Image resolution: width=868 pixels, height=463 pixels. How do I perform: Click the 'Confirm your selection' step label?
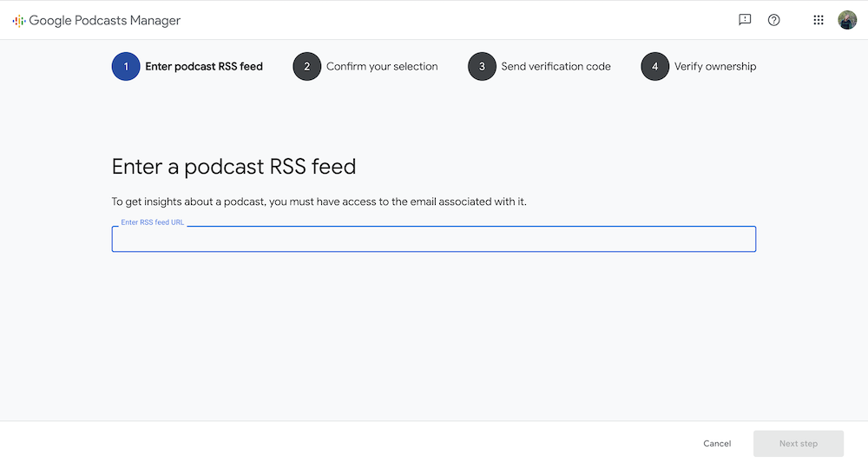pos(382,67)
